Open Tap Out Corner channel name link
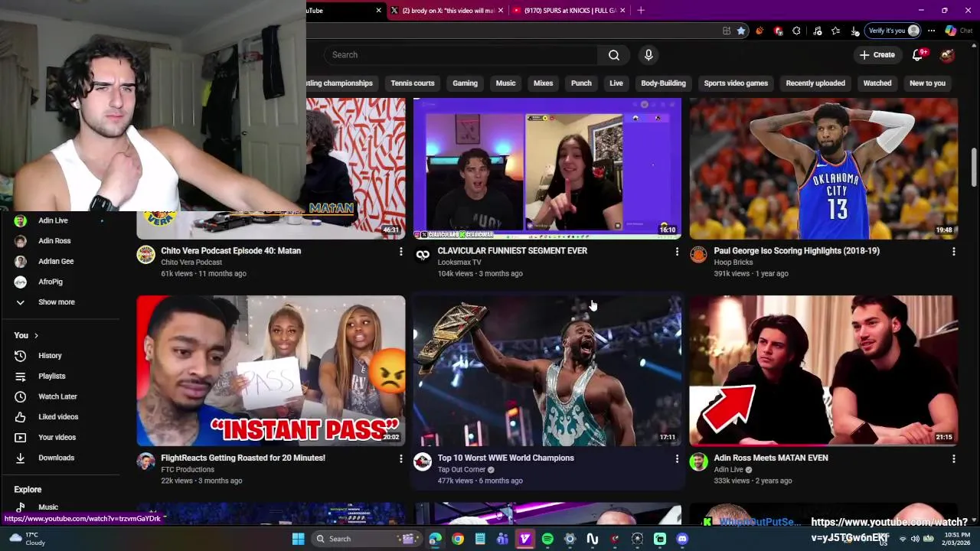The width and height of the screenshot is (980, 551). [462, 470]
